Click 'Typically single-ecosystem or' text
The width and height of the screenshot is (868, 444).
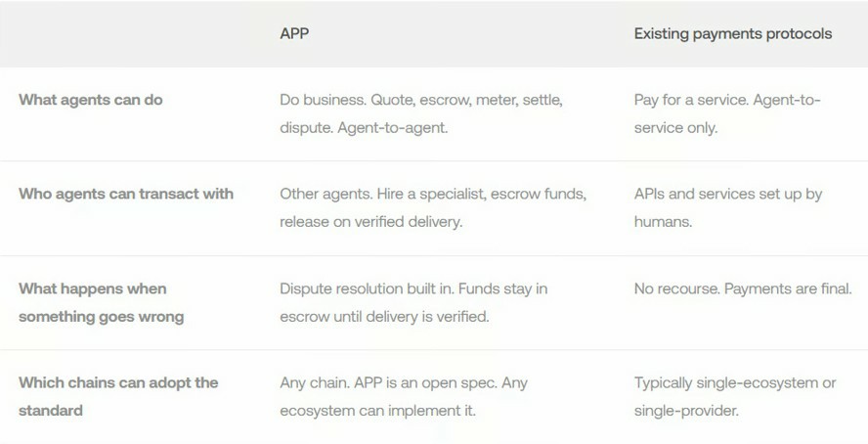point(735,382)
